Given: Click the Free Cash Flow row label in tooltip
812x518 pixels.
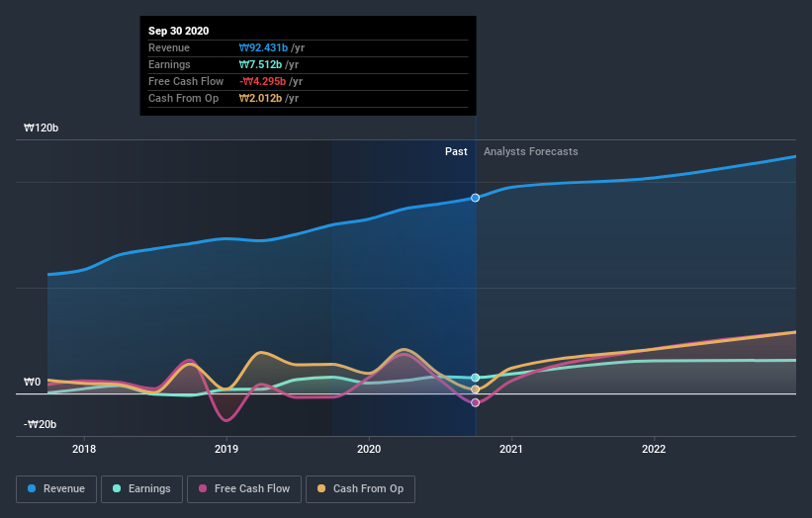Looking at the screenshot, I should [x=186, y=81].
